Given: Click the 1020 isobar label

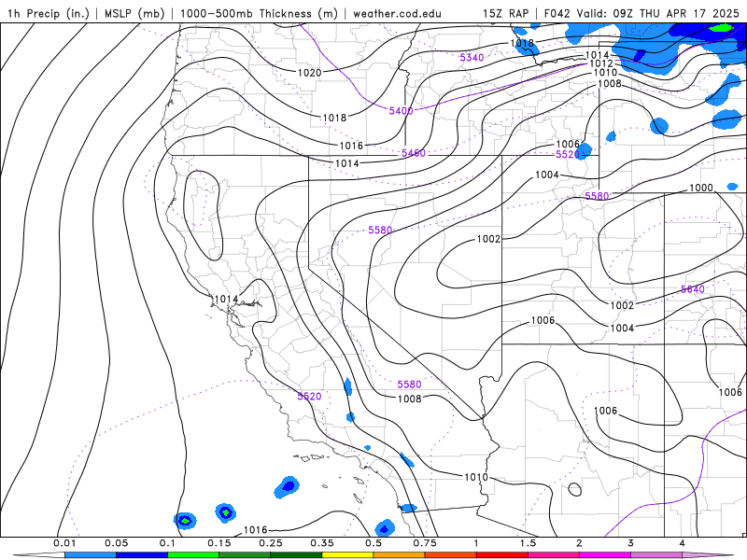Looking at the screenshot, I should tap(310, 73).
